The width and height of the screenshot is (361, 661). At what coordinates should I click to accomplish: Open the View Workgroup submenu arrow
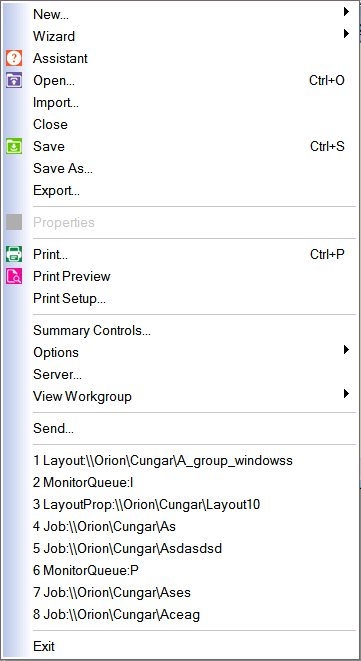coord(346,394)
